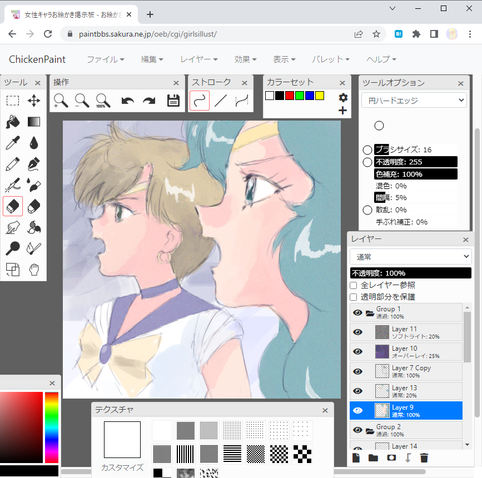
Task: Click the カスタマイズ texture button
Action: coord(122,468)
